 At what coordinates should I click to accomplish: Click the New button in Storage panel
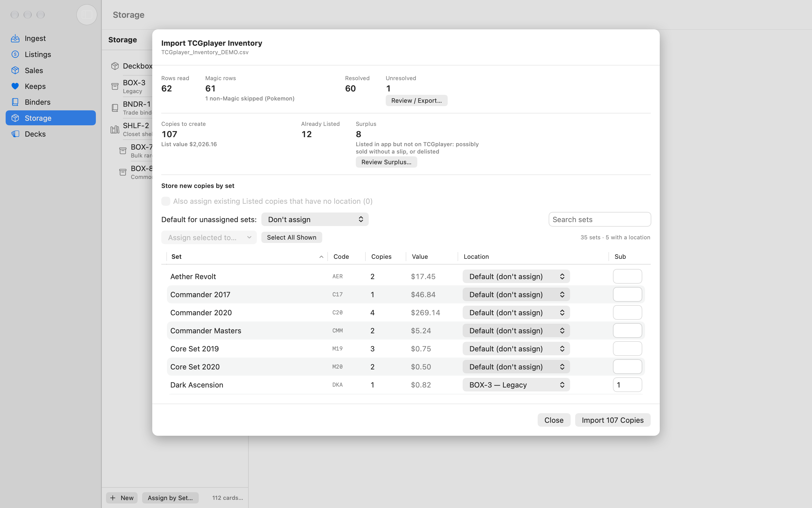tap(122, 498)
